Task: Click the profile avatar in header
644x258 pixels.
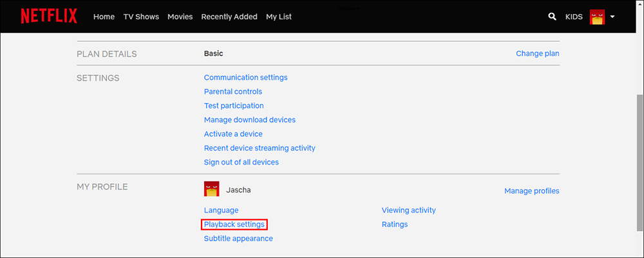Action: pyautogui.click(x=597, y=17)
